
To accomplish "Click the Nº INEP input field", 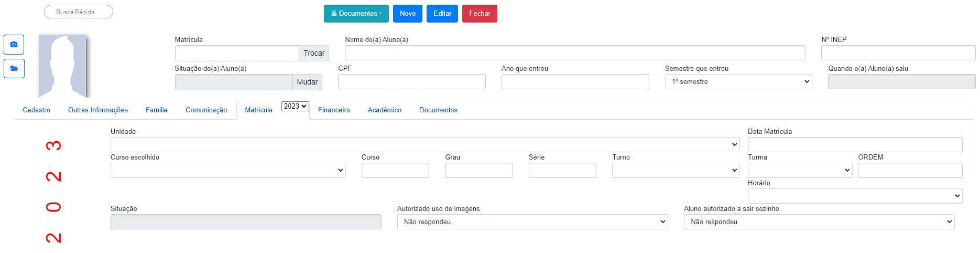I will point(898,52).
